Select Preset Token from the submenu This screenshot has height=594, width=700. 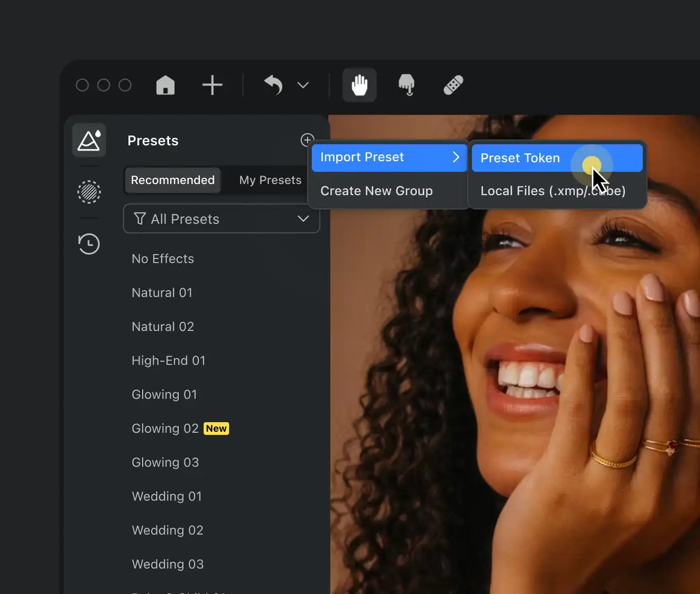[x=520, y=158]
